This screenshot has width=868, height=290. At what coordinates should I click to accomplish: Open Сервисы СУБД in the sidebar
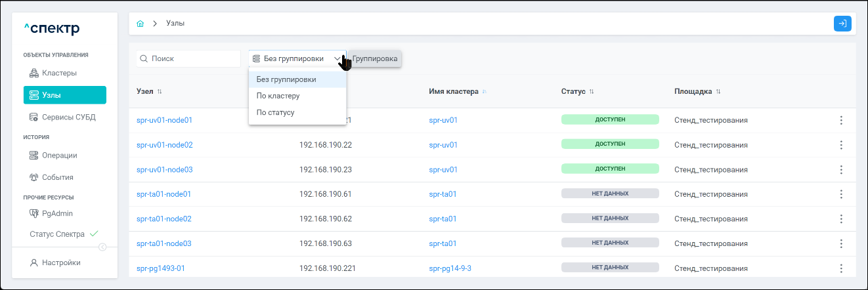pyautogui.click(x=68, y=117)
